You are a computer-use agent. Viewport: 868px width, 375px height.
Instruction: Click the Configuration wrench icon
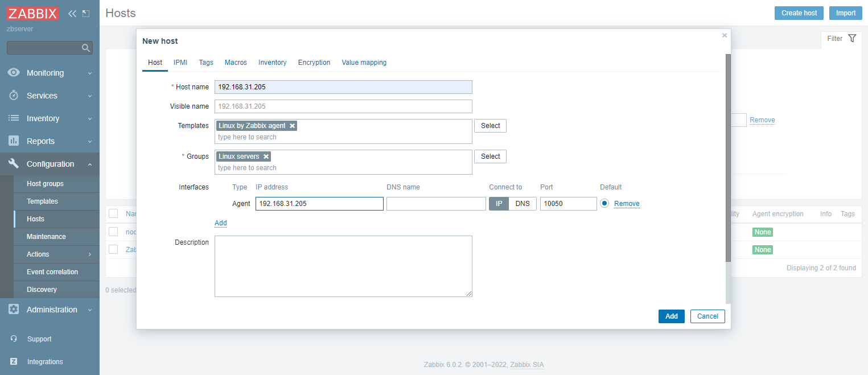pyautogui.click(x=14, y=164)
